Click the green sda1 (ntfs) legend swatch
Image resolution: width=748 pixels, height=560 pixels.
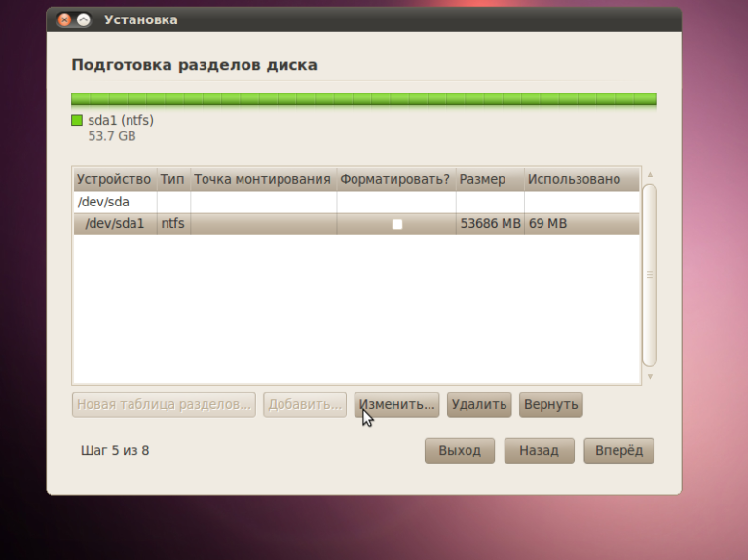pos(77,121)
